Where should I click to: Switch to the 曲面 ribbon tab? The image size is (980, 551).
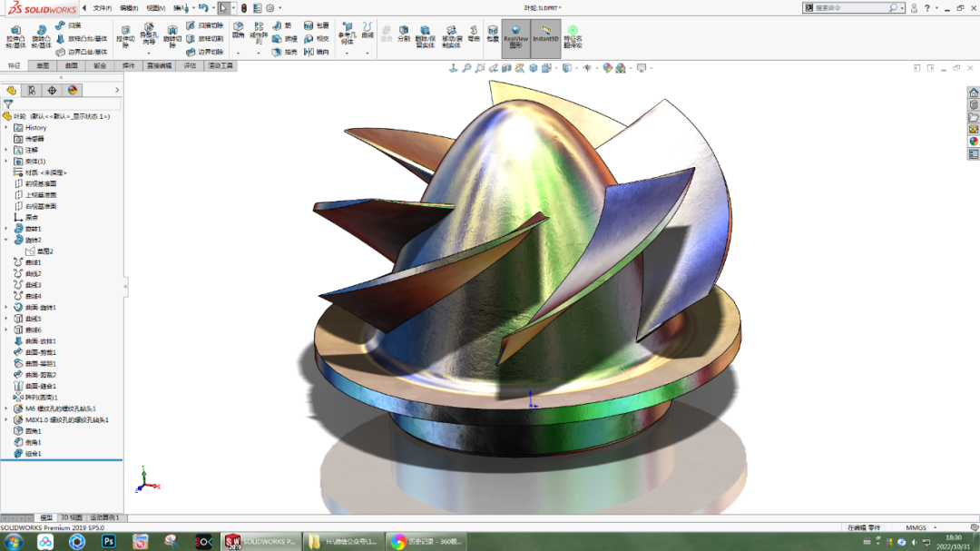point(71,65)
